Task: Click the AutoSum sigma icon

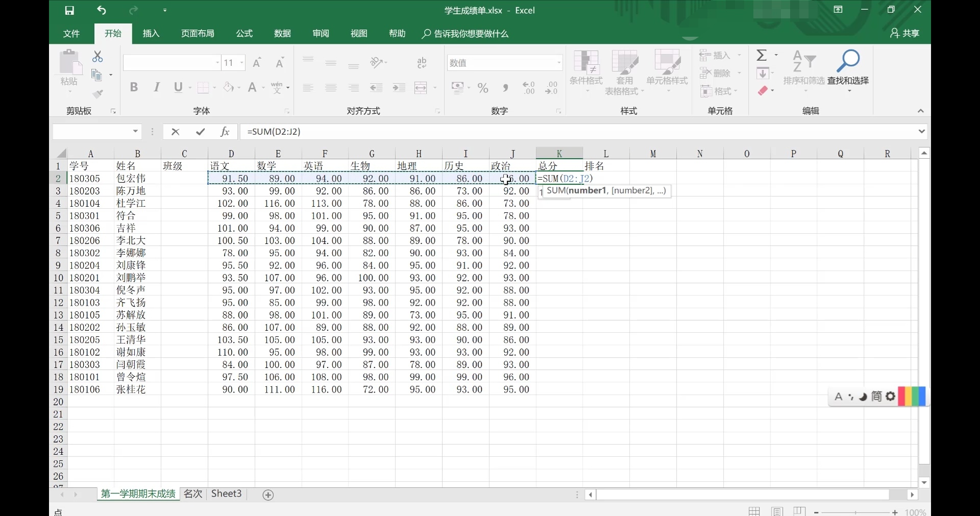Action: [x=762, y=55]
